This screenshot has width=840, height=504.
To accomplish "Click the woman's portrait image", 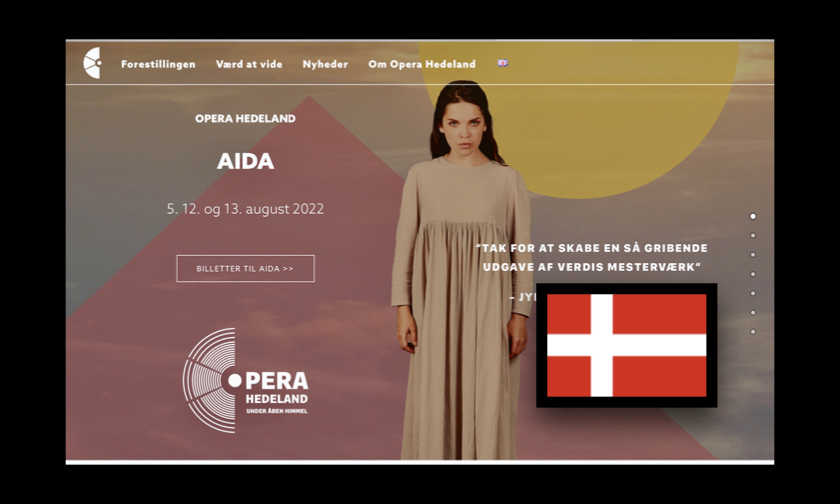I will (x=462, y=270).
